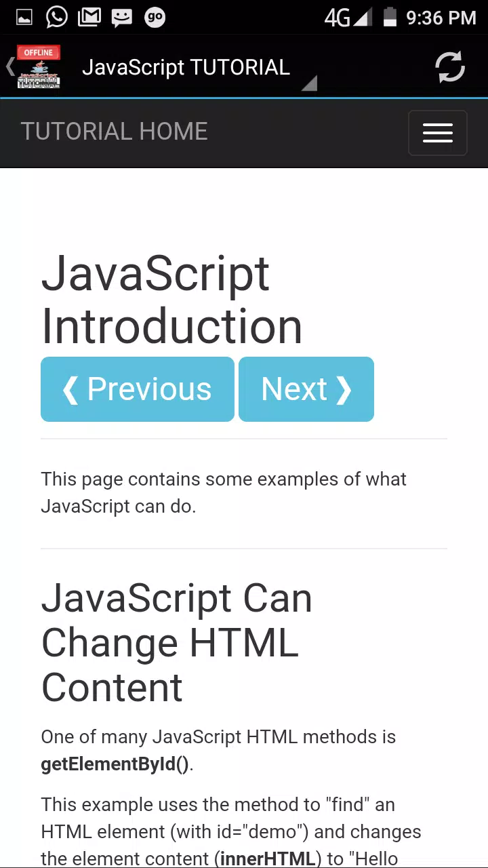Viewport: 488px width, 868px height.
Task: Go to TUTORIAL HOME
Action: point(114,132)
